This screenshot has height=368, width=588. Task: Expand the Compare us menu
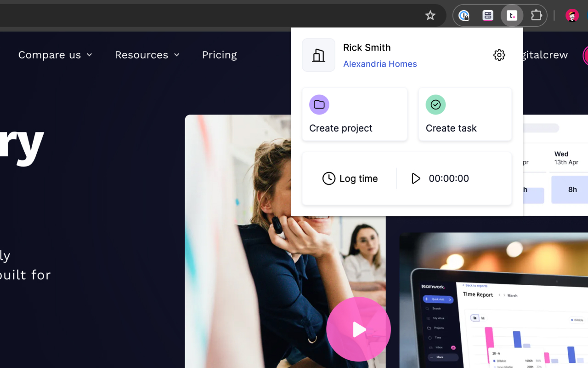coord(55,55)
